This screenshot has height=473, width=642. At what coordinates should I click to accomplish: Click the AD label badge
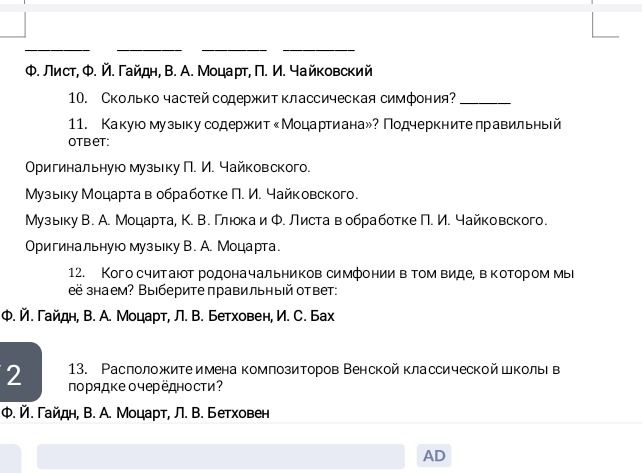click(x=434, y=456)
